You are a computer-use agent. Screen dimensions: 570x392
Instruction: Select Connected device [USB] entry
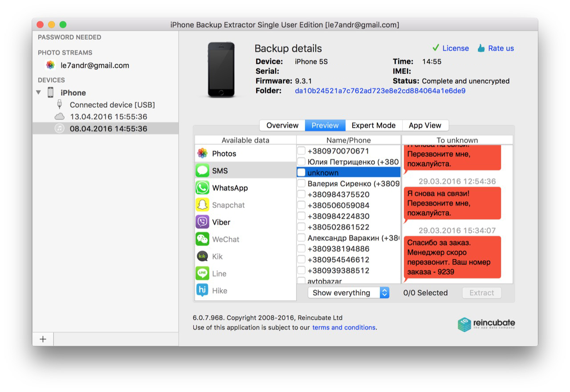tap(106, 105)
